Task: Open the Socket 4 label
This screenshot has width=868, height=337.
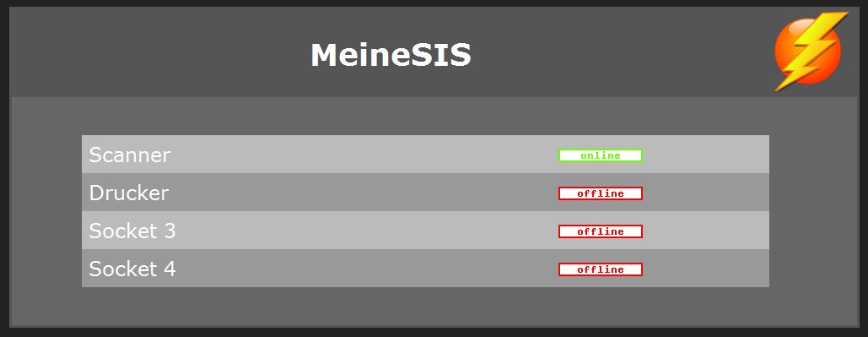Action: point(132,269)
